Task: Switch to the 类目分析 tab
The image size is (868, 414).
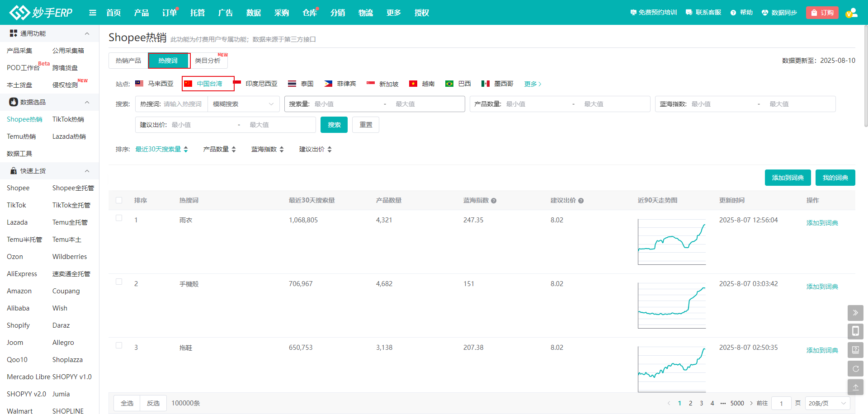Action: coord(208,61)
